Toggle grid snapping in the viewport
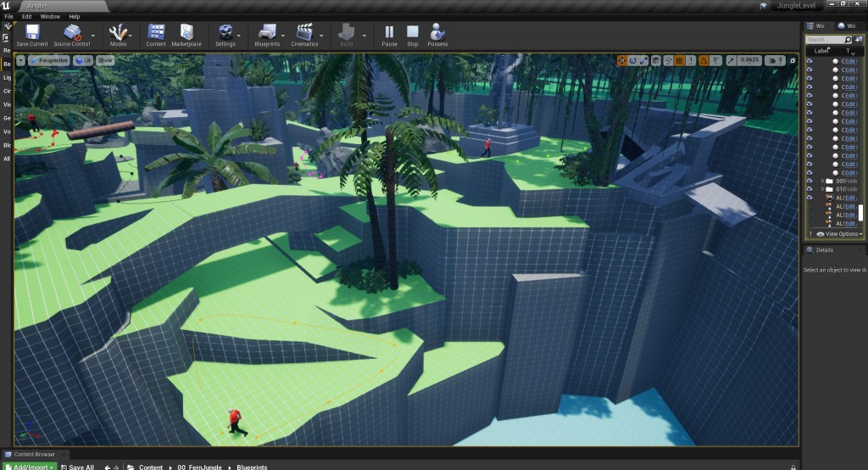The width and height of the screenshot is (868, 470). pos(679,60)
